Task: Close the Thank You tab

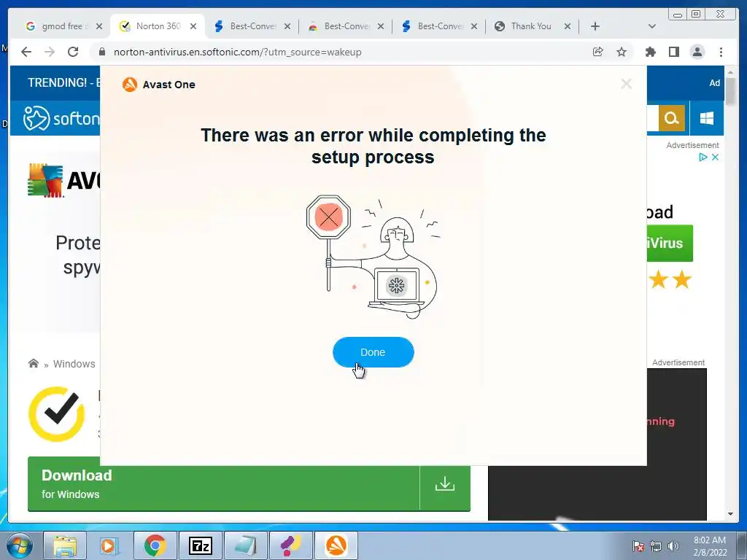Action: point(568,26)
